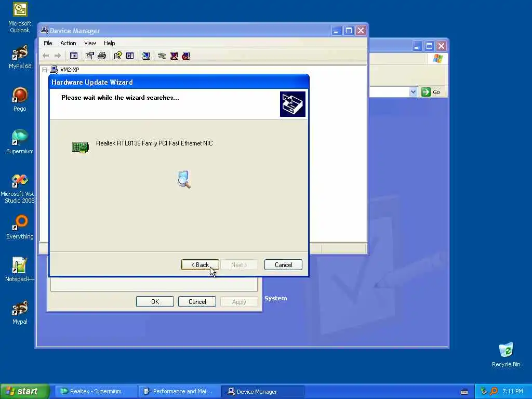Open the Help menu in Device Manager

pos(109,43)
